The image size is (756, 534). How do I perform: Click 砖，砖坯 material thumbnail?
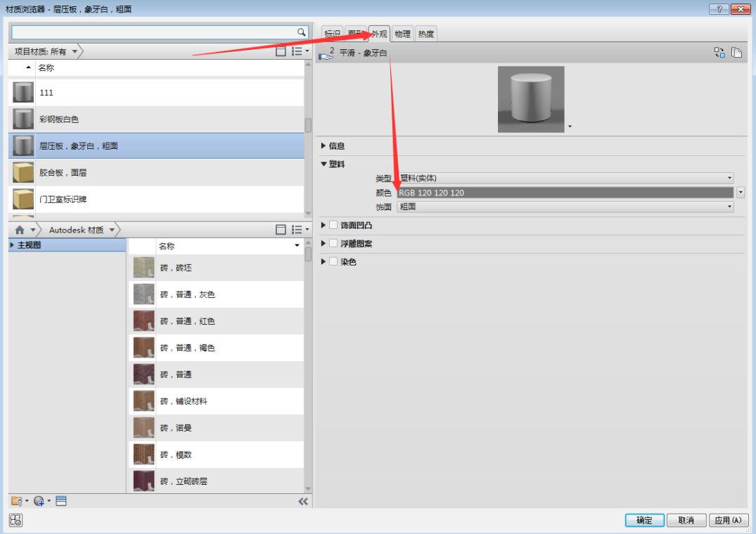click(x=143, y=267)
